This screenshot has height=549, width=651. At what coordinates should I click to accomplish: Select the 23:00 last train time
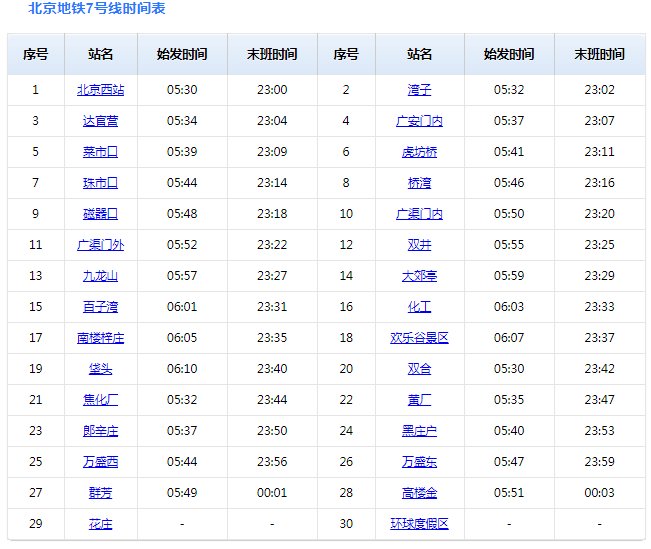click(x=272, y=90)
